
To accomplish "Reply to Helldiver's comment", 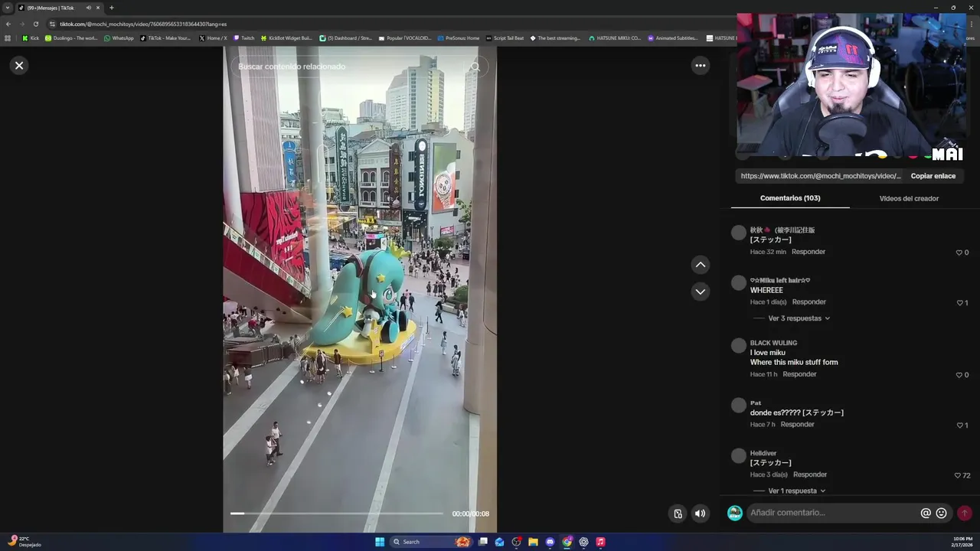I will (810, 474).
